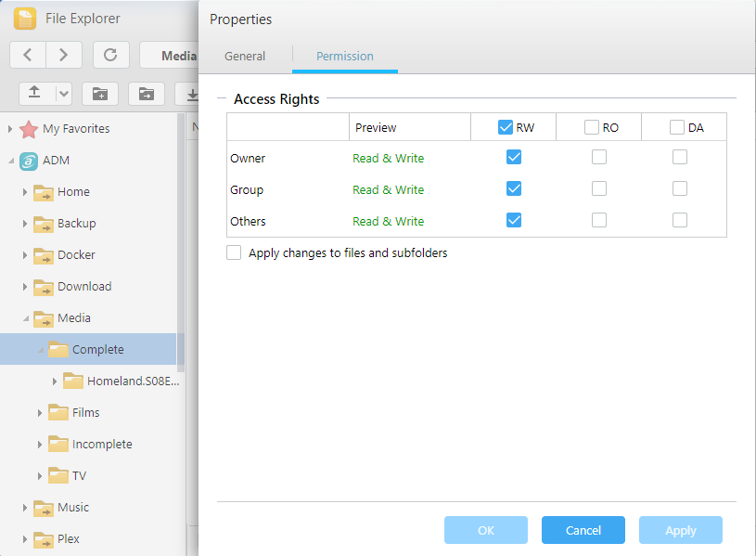Click the Docker folder icon
Viewport: 756px width, 556px height.
[x=44, y=256]
